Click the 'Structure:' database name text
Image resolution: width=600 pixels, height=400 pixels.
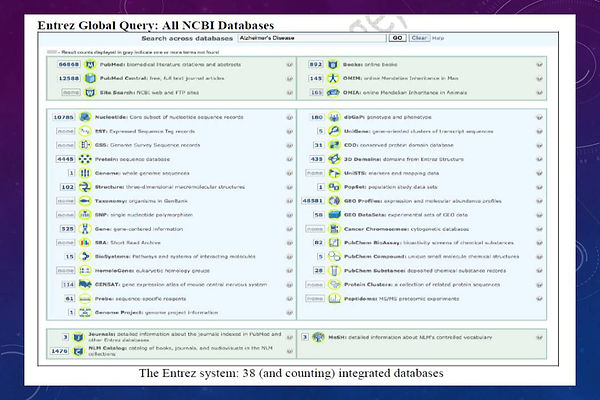(109, 187)
